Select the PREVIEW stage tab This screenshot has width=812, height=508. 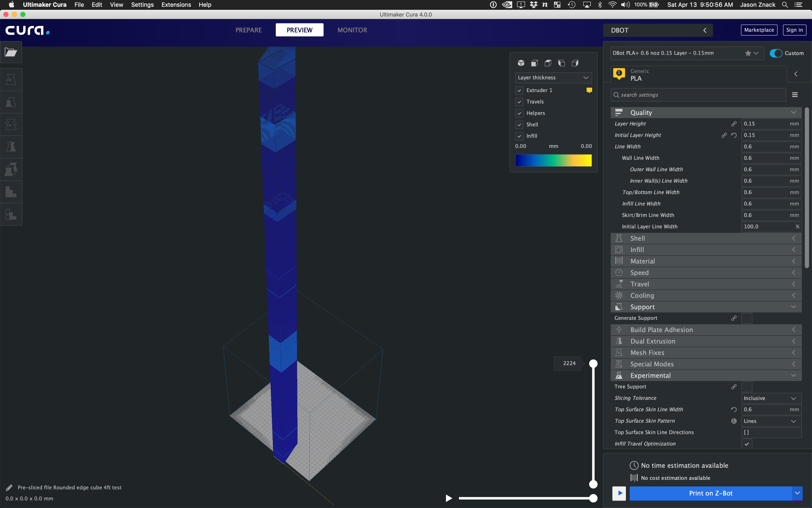click(299, 30)
